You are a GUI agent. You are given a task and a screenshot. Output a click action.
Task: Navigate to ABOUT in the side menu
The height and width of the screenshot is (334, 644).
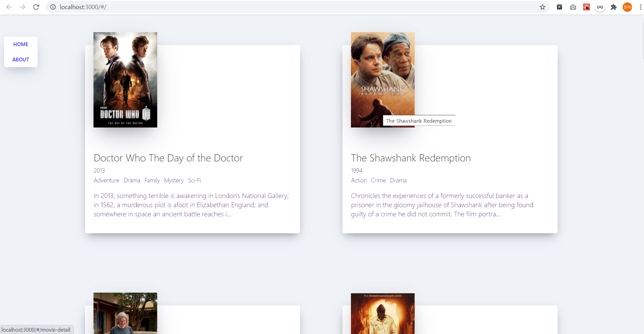21,59
